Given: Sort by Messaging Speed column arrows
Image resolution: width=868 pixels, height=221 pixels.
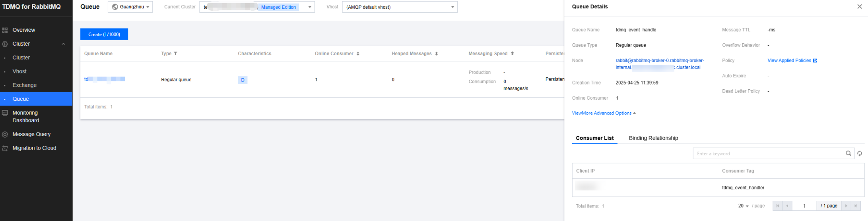Looking at the screenshot, I should (x=512, y=54).
